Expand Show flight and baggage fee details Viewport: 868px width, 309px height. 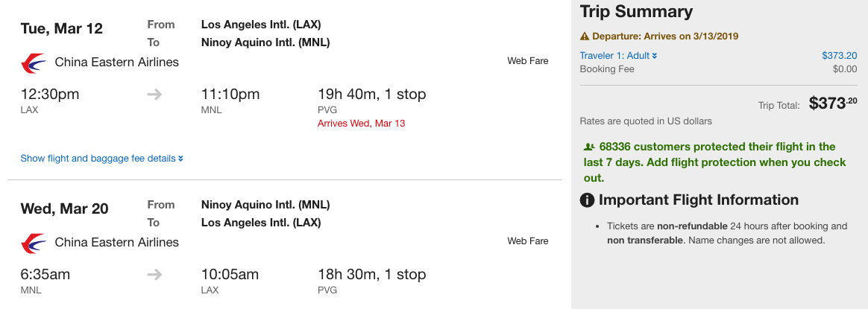tap(101, 159)
